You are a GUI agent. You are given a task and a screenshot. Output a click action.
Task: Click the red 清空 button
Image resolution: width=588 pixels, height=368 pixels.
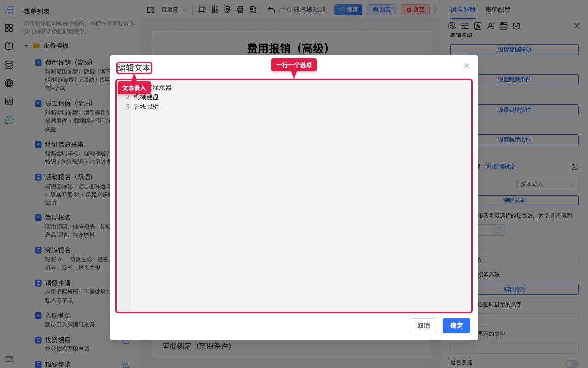point(415,10)
